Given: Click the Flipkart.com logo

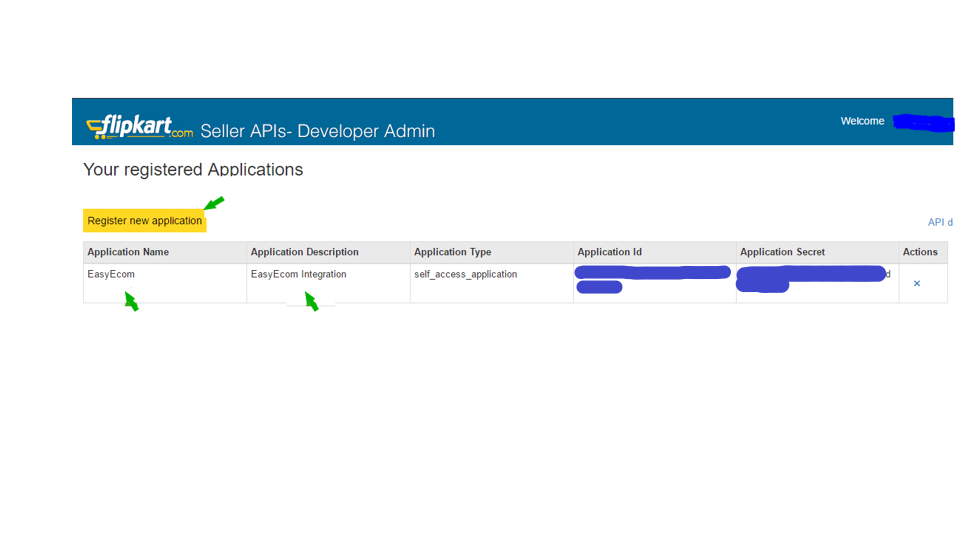Looking at the screenshot, I should click(x=140, y=127).
